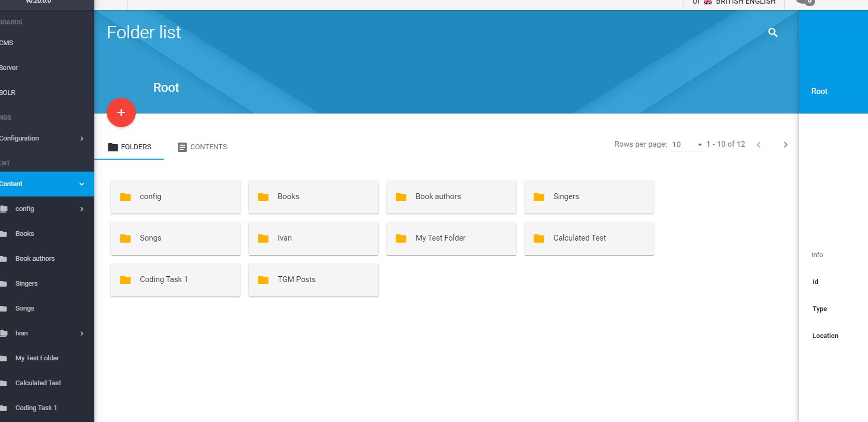Click the My Test Folder card icon

coord(401,238)
